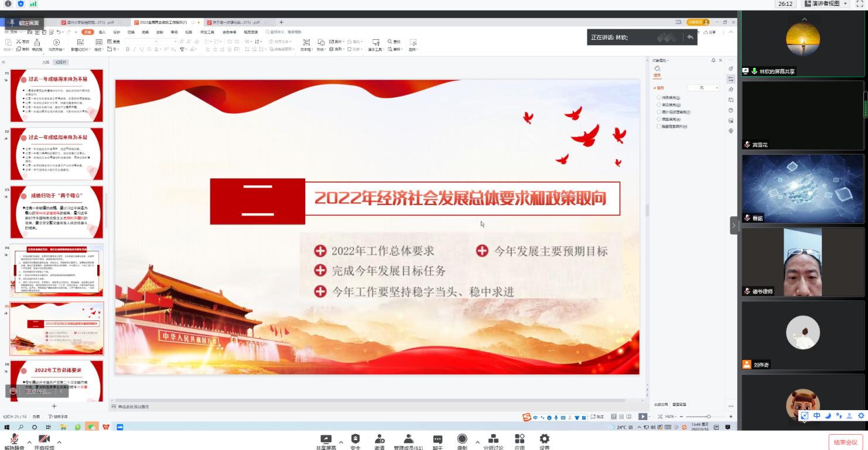Open the share screen option
The image size is (868, 450).
[x=326, y=439]
